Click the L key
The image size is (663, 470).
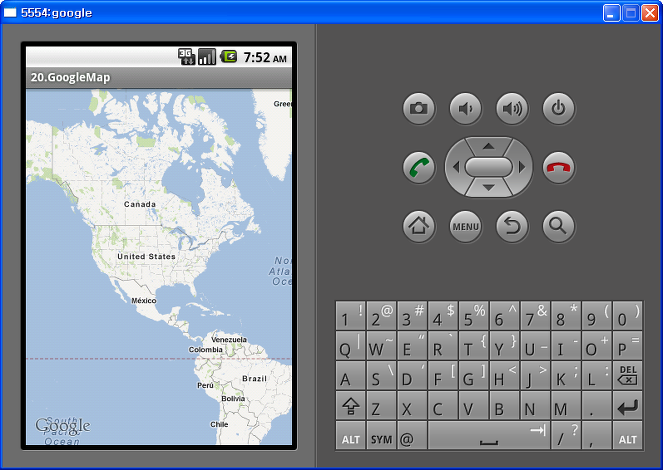click(597, 375)
